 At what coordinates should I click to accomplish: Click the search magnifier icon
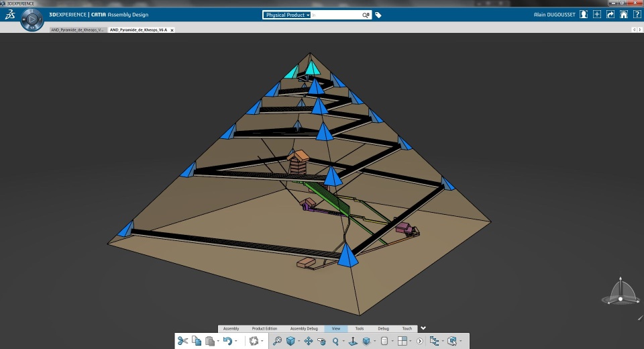[x=366, y=15]
